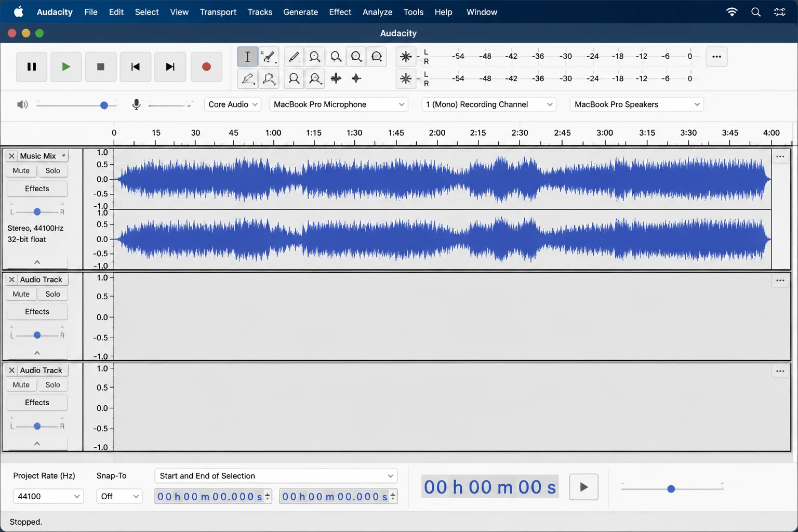Viewport: 798px width, 532px height.
Task: Collapse the Music Mix track
Action: [x=37, y=262]
